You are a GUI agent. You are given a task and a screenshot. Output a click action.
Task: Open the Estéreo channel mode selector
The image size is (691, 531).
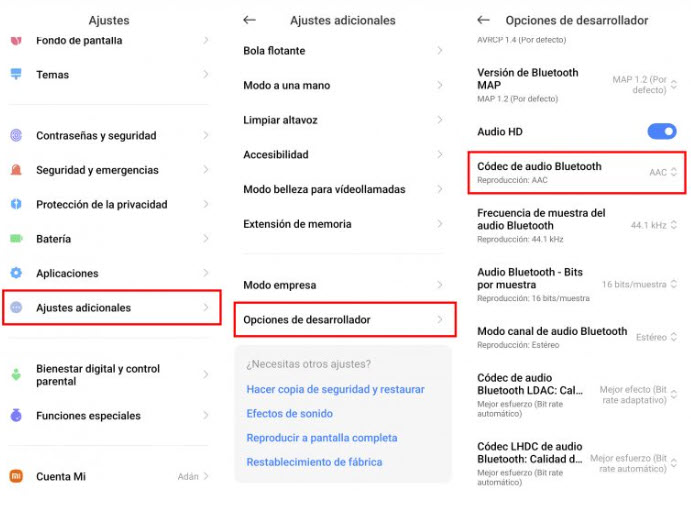coord(656,337)
